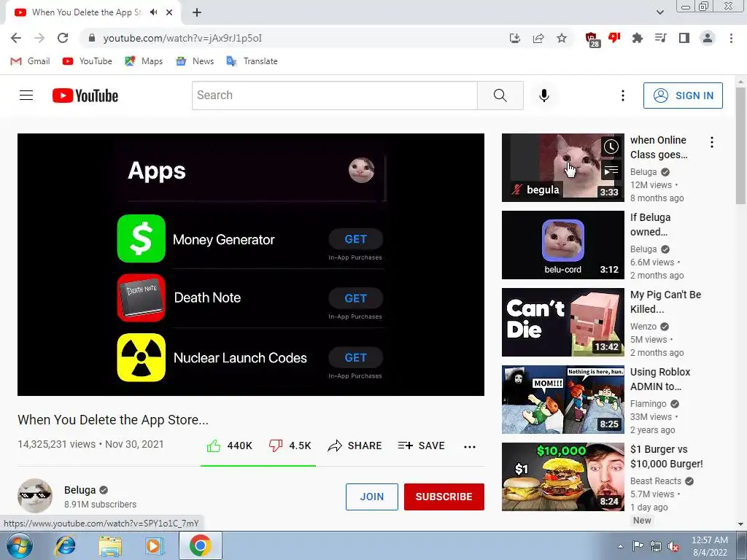
Task: Open the News bookmark
Action: click(x=195, y=61)
